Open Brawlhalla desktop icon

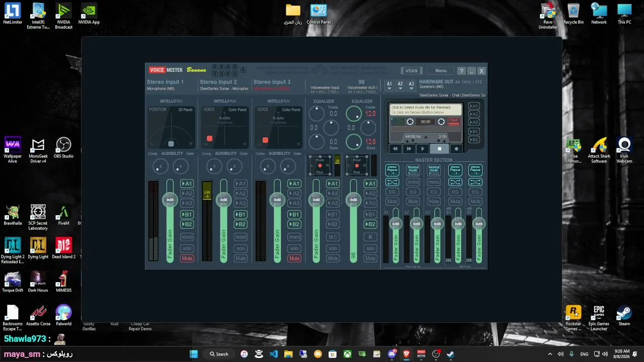(x=13, y=215)
